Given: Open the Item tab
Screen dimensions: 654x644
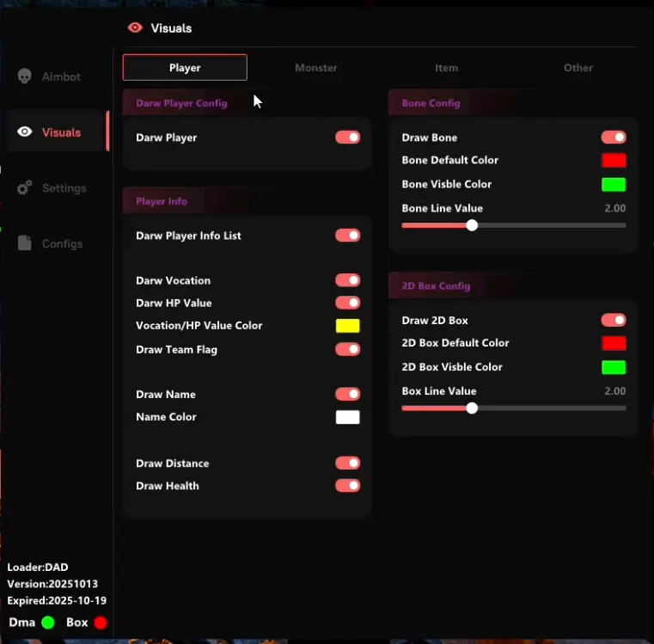Looking at the screenshot, I should click(x=446, y=68).
